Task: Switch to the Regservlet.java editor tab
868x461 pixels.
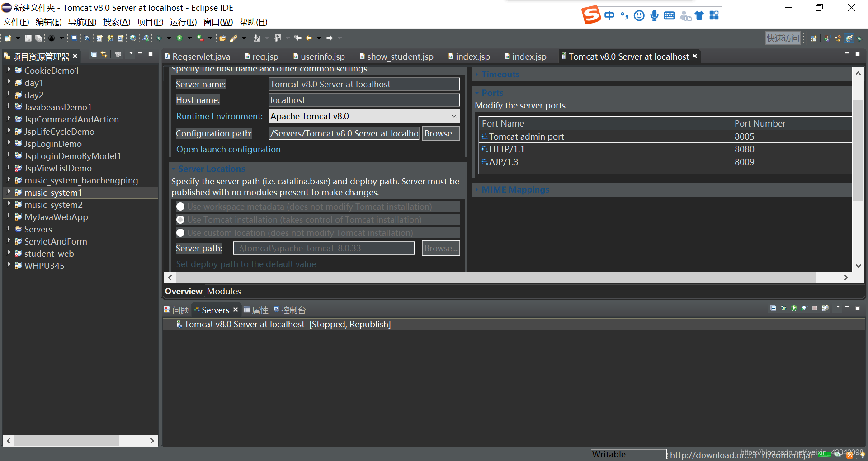Action: (198, 56)
